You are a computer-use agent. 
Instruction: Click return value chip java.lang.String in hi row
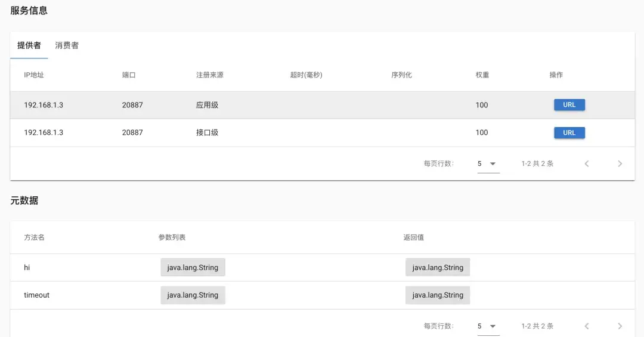pyautogui.click(x=438, y=268)
